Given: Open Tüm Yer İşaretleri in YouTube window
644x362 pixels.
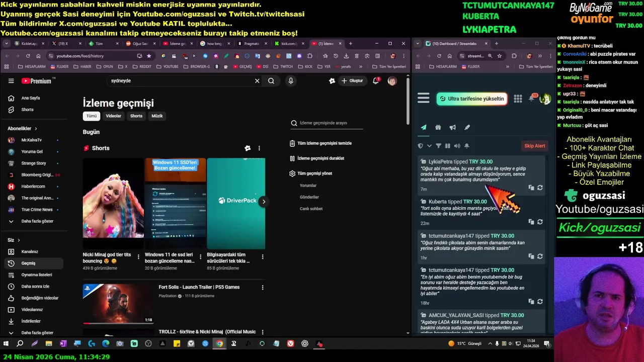Looking at the screenshot, I should click(x=389, y=66).
